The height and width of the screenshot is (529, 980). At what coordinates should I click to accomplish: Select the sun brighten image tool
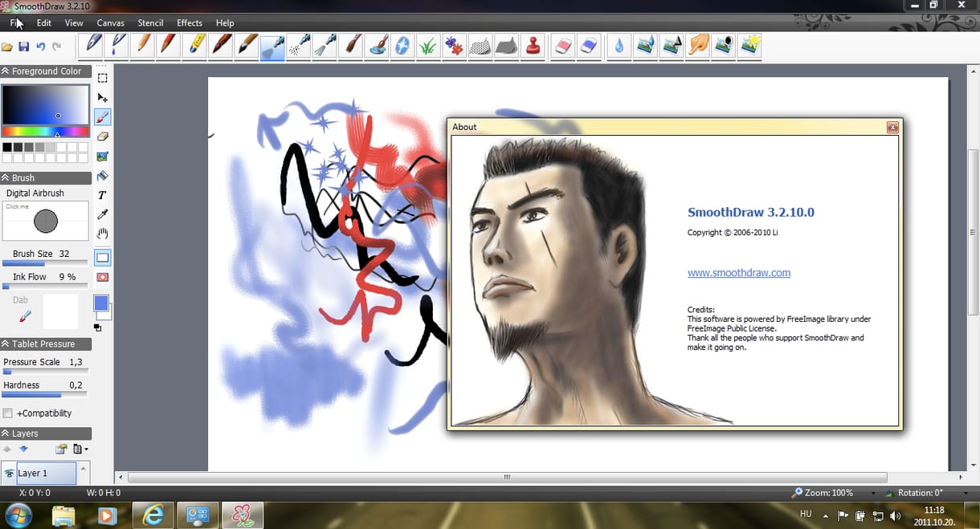click(750, 46)
